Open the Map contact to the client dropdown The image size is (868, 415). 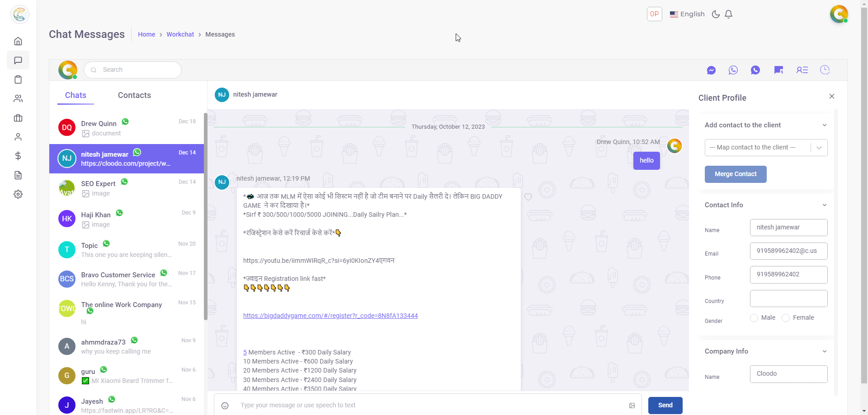pyautogui.click(x=766, y=147)
